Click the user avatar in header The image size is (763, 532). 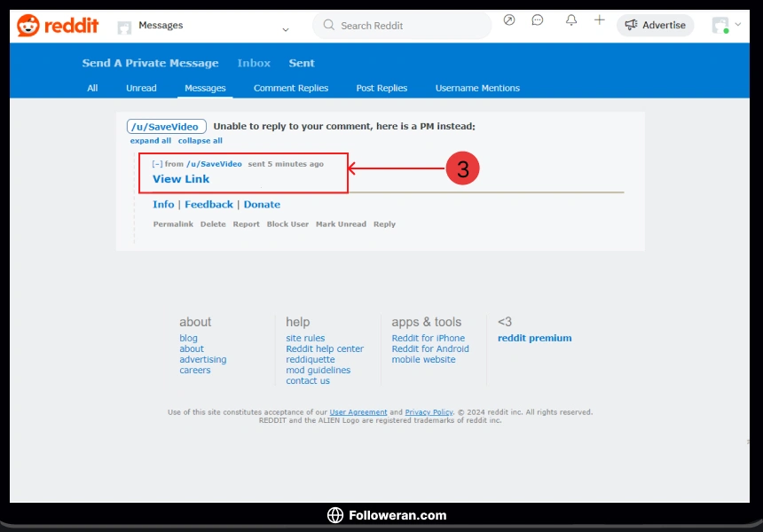pos(720,26)
